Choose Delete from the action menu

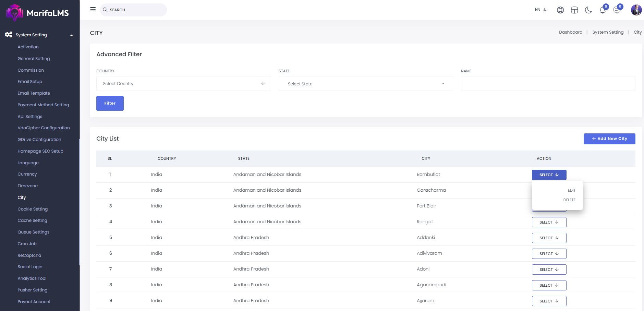(x=569, y=200)
